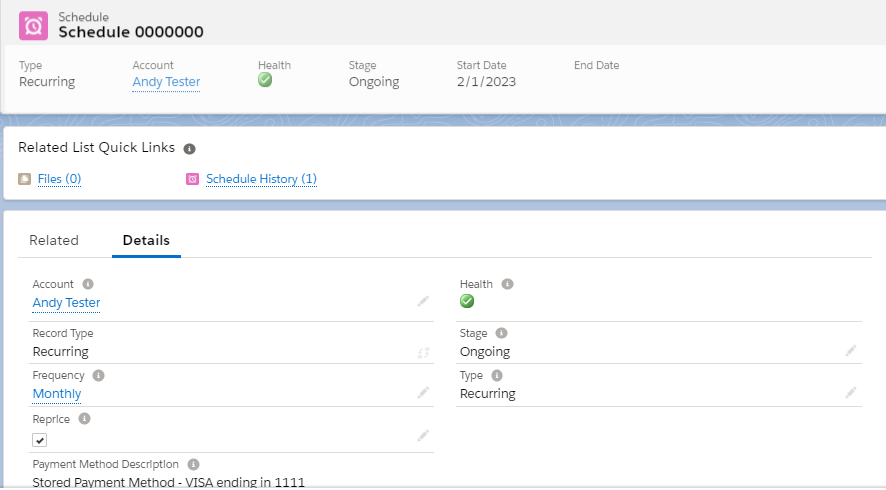Click Andy Tester link in Details section
The width and height of the screenshot is (886, 490).
(66, 302)
